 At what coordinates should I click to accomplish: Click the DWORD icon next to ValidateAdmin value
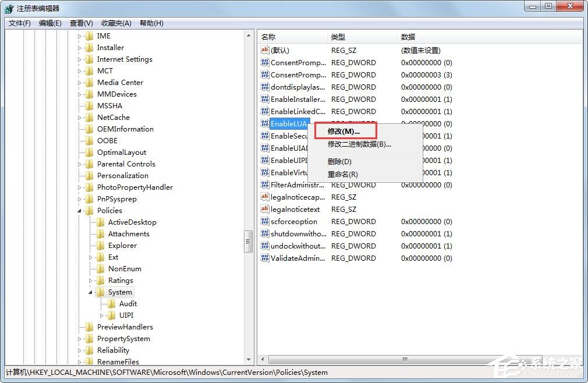265,258
